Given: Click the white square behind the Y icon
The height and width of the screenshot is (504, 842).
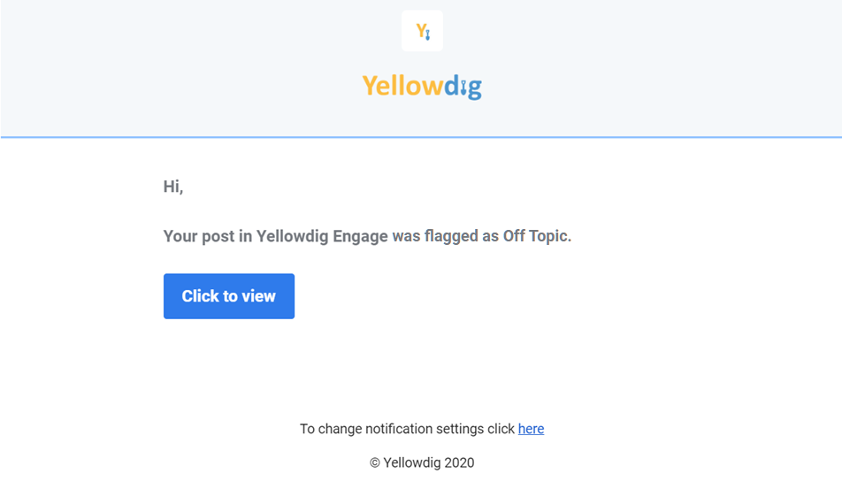Looking at the screenshot, I should 422,31.
